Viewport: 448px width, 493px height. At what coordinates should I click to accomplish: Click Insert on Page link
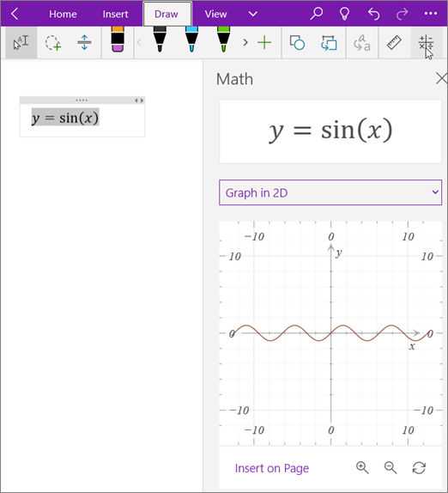pyautogui.click(x=272, y=468)
